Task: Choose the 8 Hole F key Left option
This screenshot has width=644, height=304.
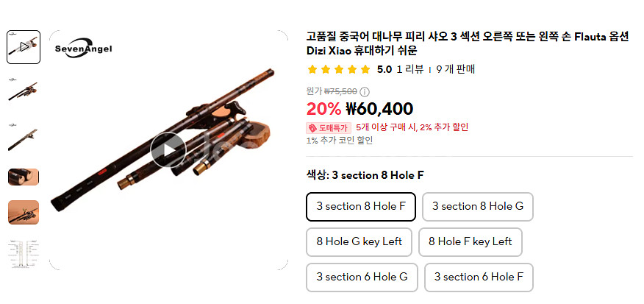Action: coord(471,241)
